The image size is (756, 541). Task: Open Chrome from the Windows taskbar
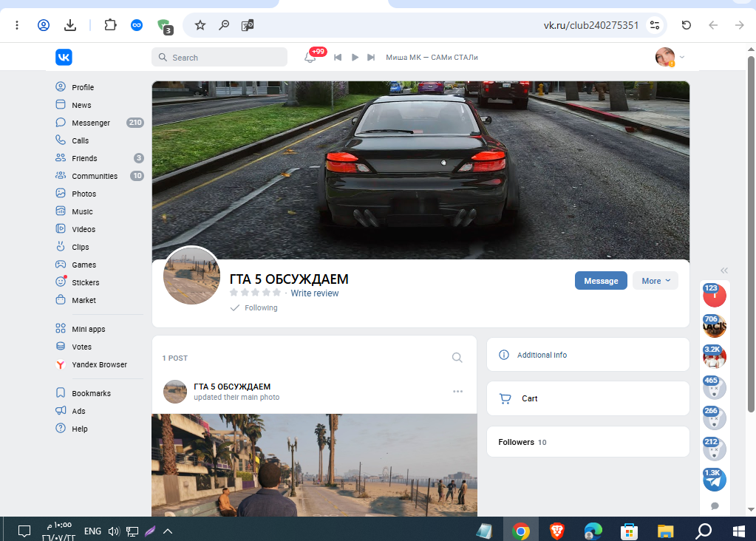click(x=521, y=531)
